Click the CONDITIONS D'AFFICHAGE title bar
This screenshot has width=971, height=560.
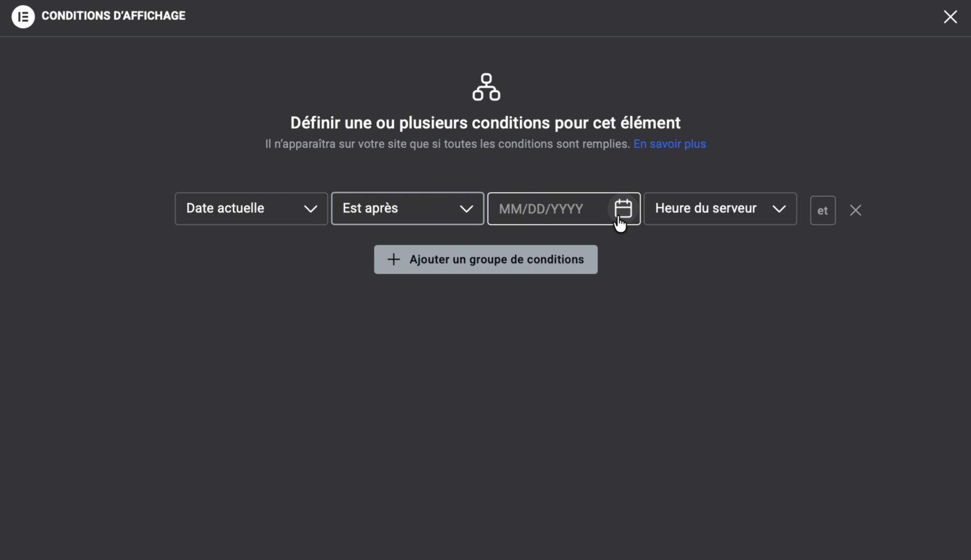coord(113,16)
